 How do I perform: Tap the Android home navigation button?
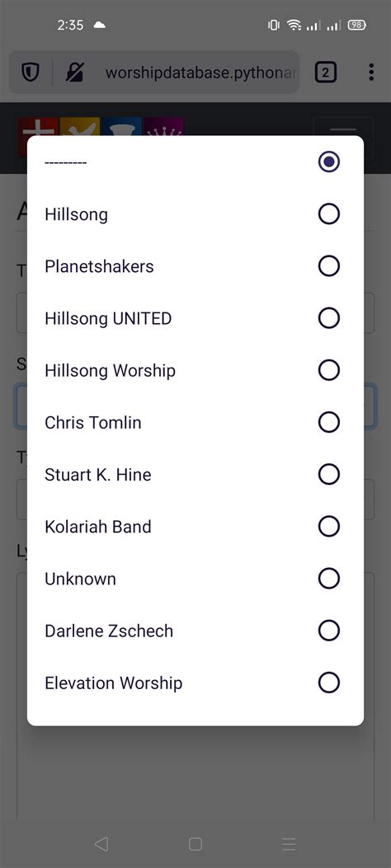(195, 843)
